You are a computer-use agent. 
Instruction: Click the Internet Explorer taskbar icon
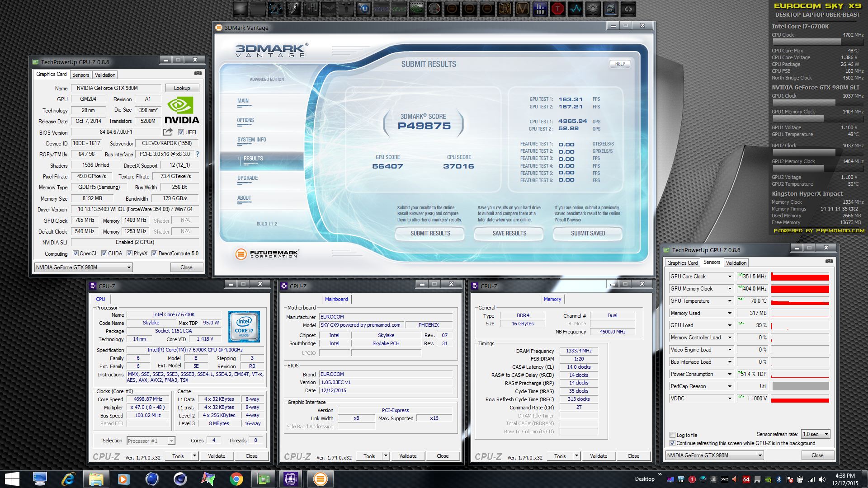[x=68, y=479]
